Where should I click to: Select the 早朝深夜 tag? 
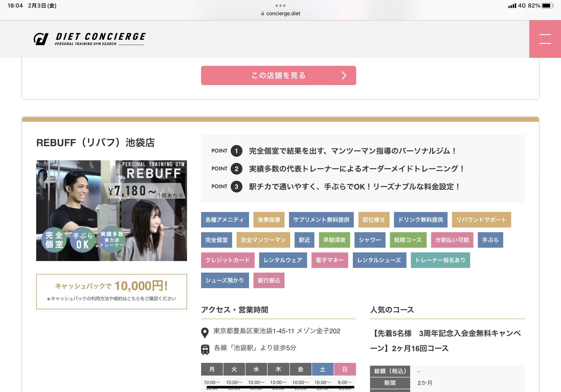[x=334, y=240]
